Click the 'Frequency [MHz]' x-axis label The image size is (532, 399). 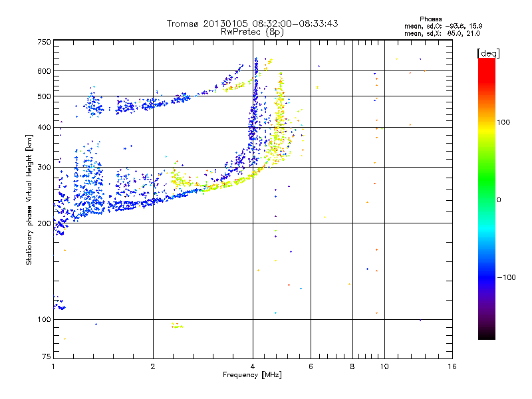pos(252,375)
